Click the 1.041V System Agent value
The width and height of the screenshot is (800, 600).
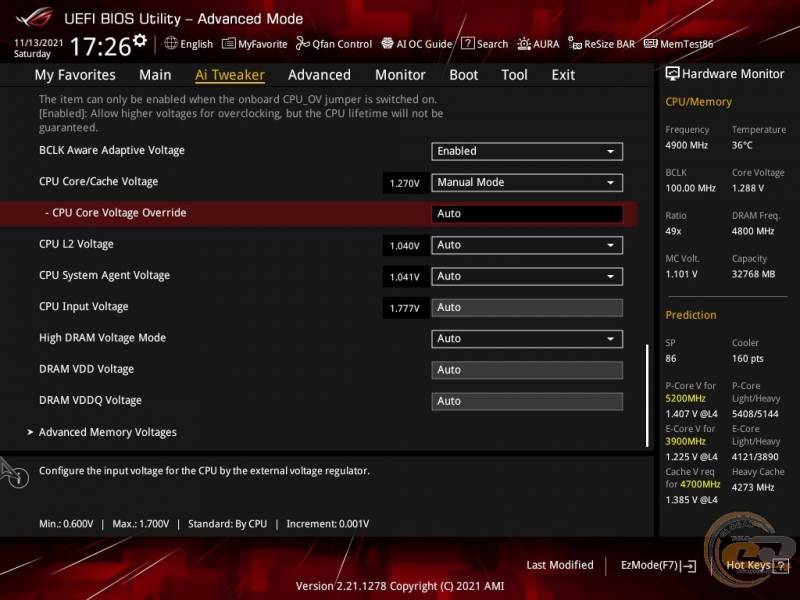[x=405, y=277]
